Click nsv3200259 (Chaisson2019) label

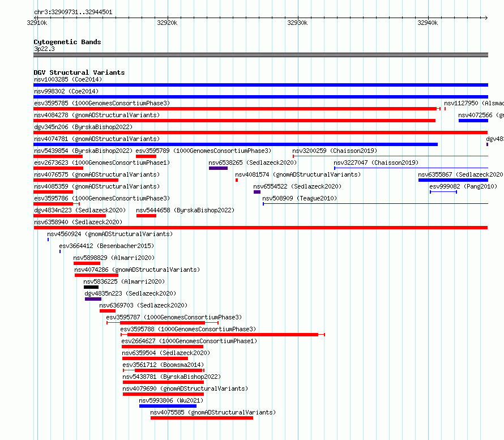tap(335, 151)
